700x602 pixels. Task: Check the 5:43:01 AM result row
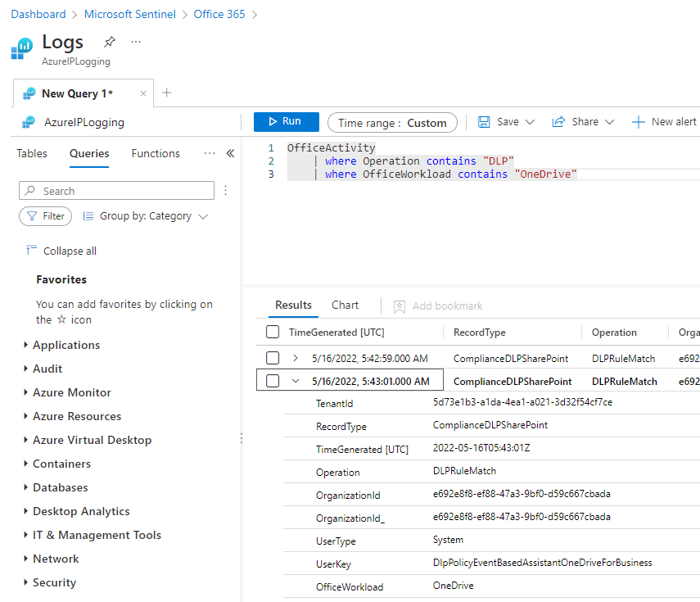273,381
